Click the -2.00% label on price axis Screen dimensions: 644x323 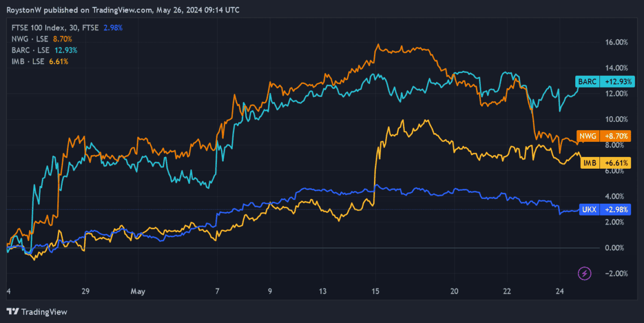(615, 274)
